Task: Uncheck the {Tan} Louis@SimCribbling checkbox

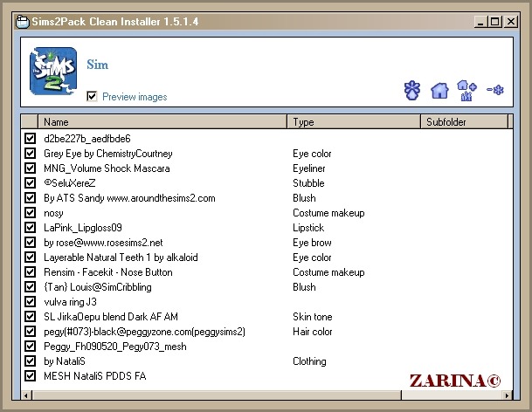Action: (x=31, y=287)
